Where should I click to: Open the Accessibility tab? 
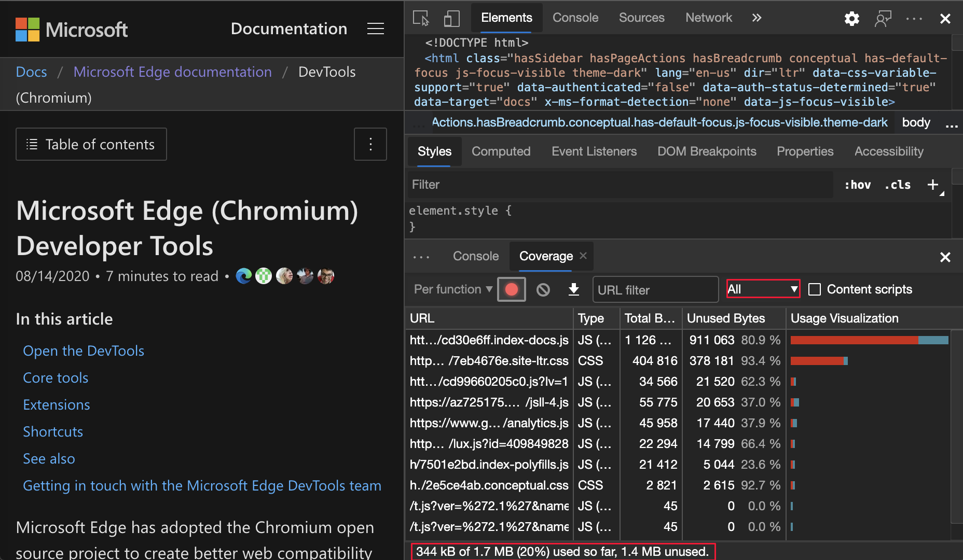(x=889, y=151)
